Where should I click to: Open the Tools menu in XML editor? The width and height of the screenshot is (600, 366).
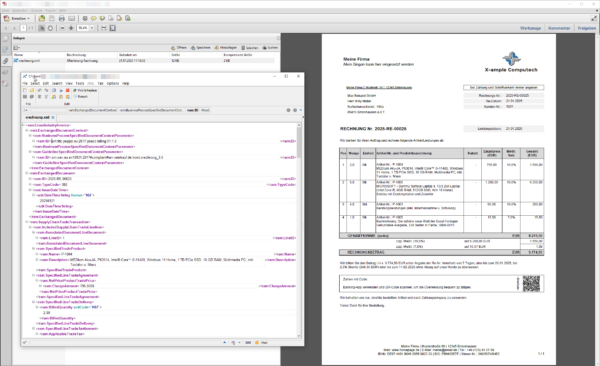pos(80,83)
